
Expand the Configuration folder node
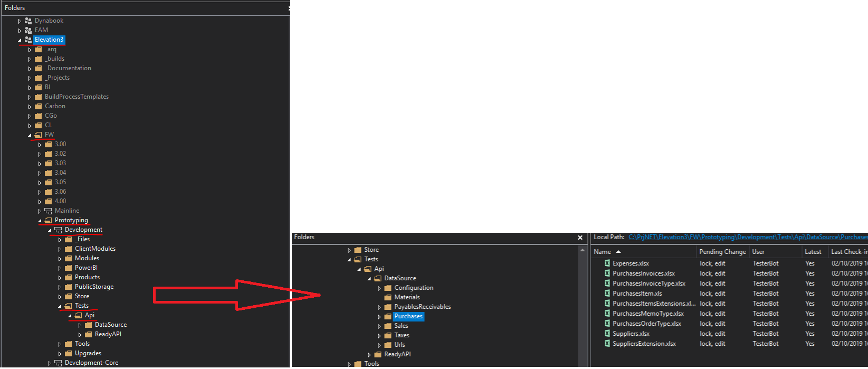pyautogui.click(x=379, y=288)
